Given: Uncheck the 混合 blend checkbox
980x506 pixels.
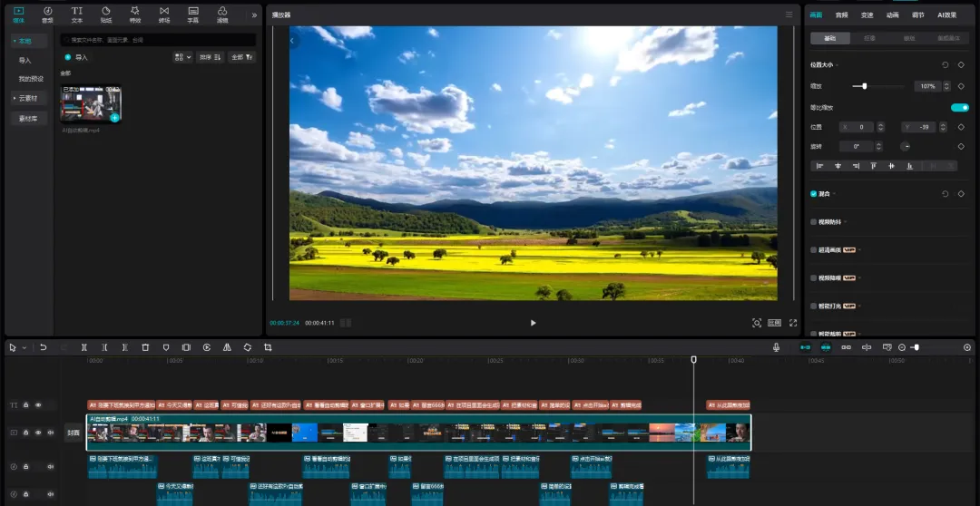Looking at the screenshot, I should pos(814,194).
